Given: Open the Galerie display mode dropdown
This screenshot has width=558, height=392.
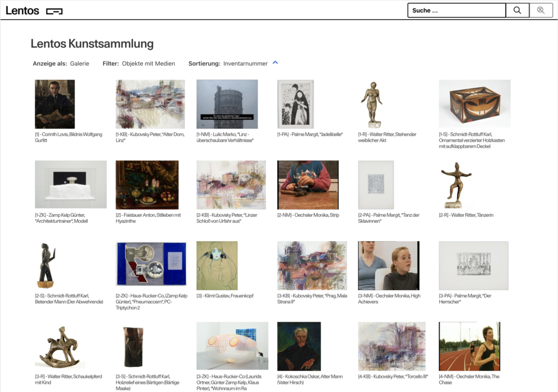Looking at the screenshot, I should click(x=80, y=64).
